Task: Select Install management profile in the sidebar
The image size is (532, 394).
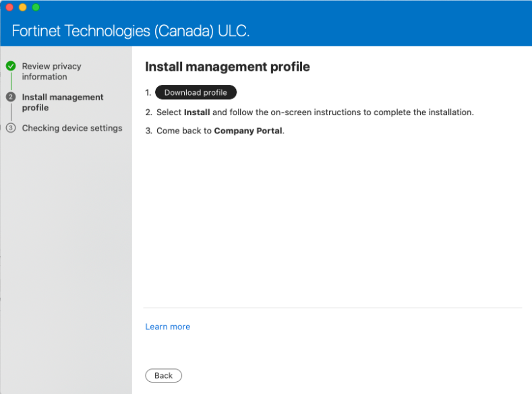Action: tap(62, 102)
